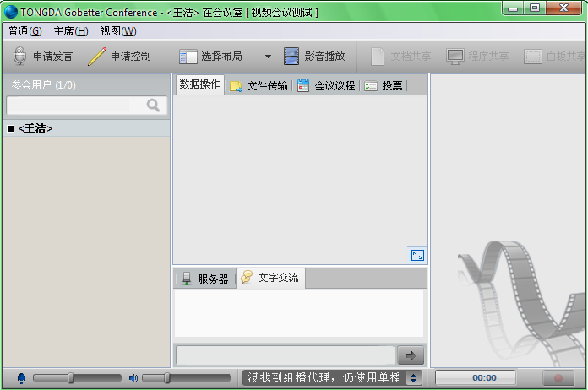This screenshot has height=390, width=588.
Task: Click the 文档共享 document icon
Action: [378, 57]
